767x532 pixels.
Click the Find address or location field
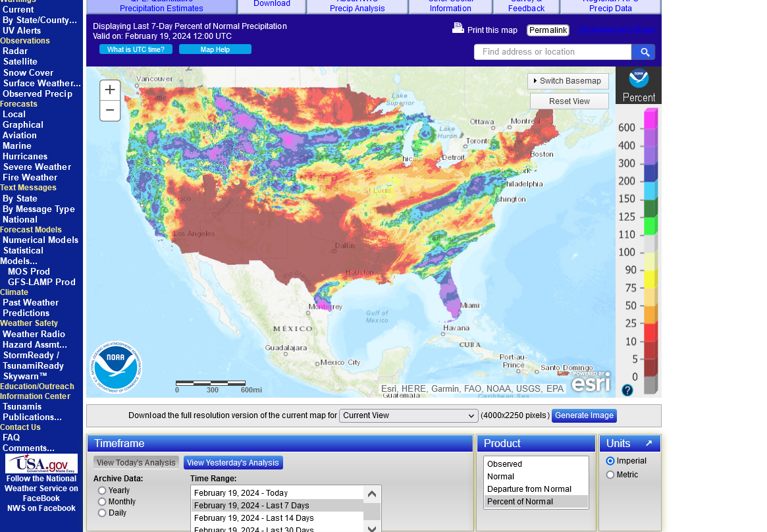pos(553,52)
